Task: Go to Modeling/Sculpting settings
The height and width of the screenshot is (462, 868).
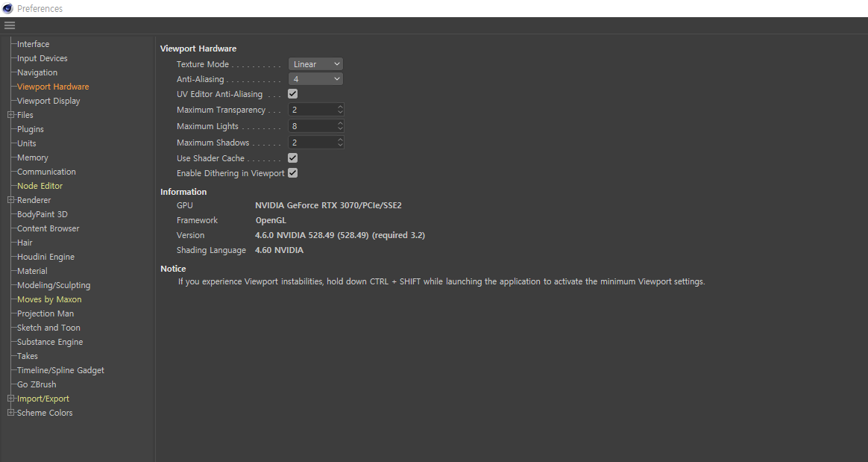Action: [x=54, y=285]
